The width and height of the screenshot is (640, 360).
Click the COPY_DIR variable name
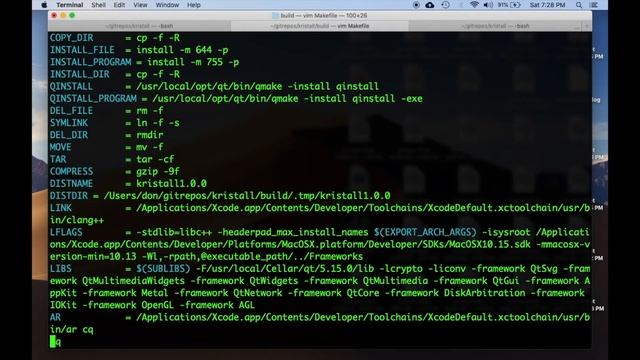point(71,38)
